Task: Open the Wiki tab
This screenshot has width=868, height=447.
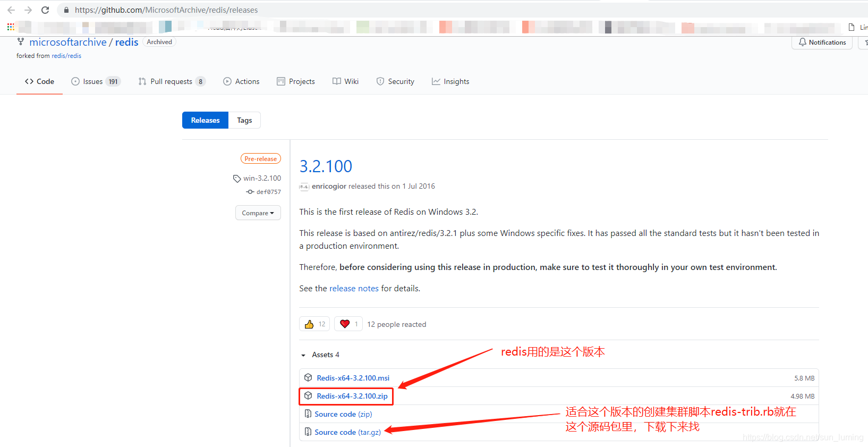Action: (345, 81)
